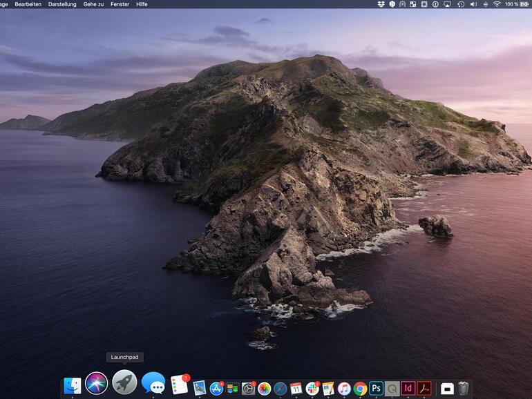The height and width of the screenshot is (399, 532).
Task: Open Reminders with notification badge
Action: pyautogui.click(x=180, y=385)
